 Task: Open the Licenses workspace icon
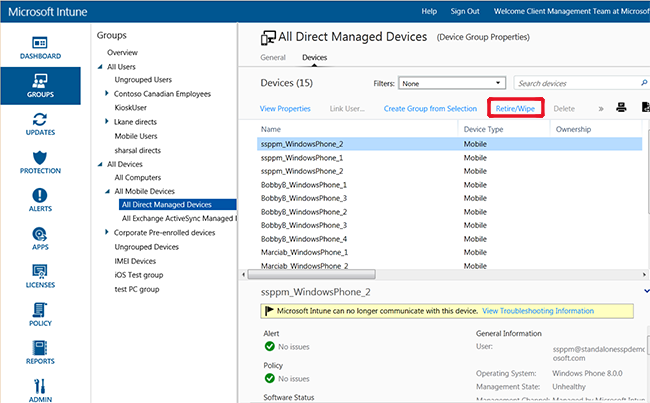pyautogui.click(x=40, y=272)
